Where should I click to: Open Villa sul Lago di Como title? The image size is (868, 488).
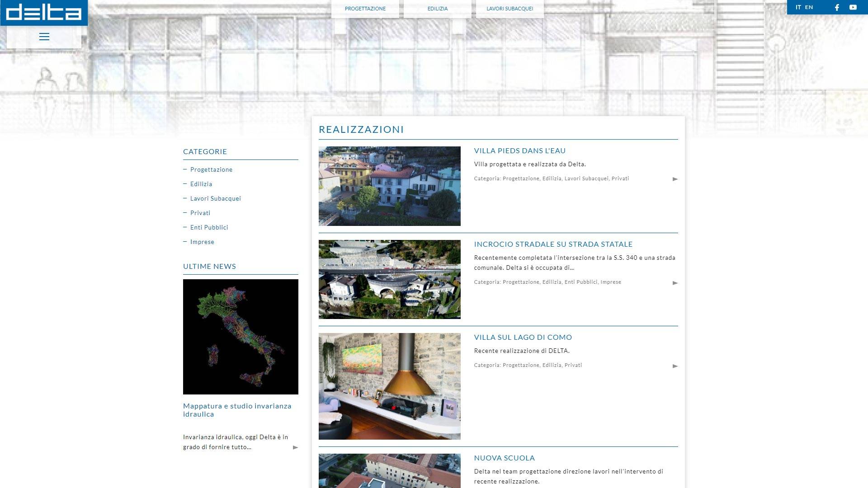point(523,337)
